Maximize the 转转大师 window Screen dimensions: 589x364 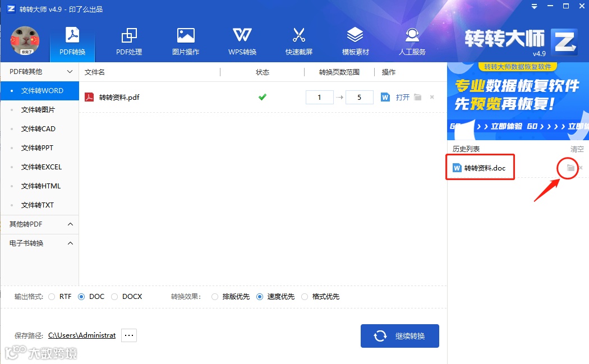(x=566, y=6)
